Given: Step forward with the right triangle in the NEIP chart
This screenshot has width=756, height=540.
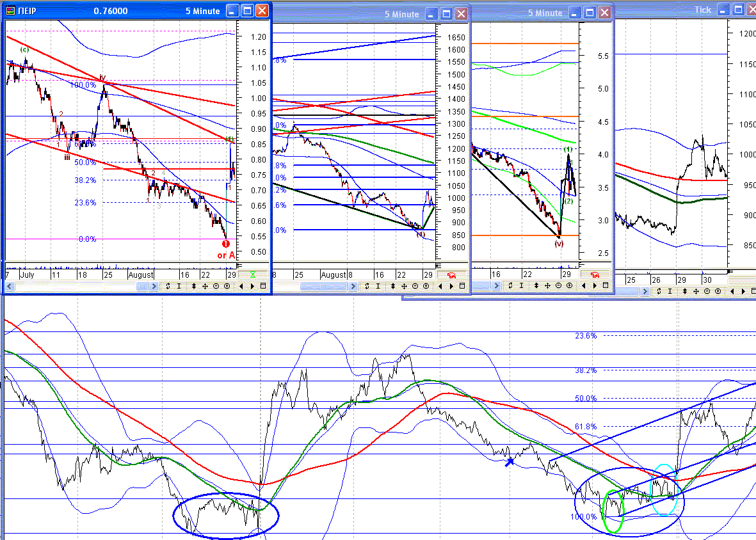Looking at the screenshot, I should click(252, 286).
